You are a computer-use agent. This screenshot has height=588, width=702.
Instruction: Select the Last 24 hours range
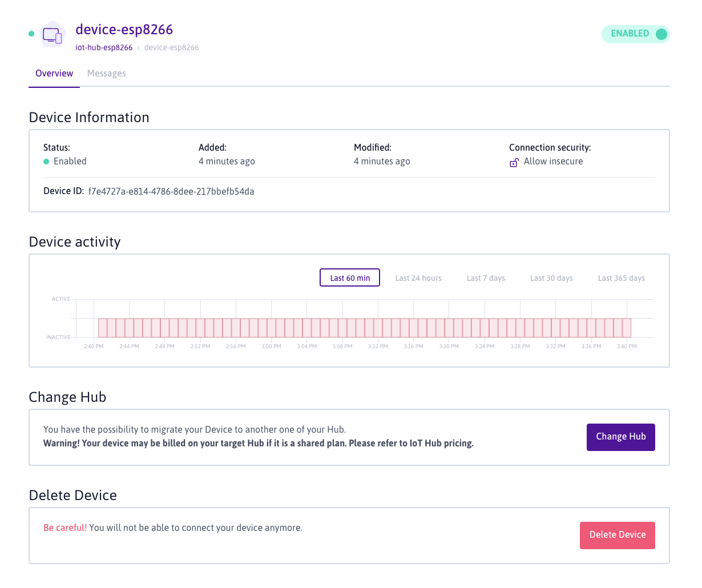pyautogui.click(x=418, y=278)
